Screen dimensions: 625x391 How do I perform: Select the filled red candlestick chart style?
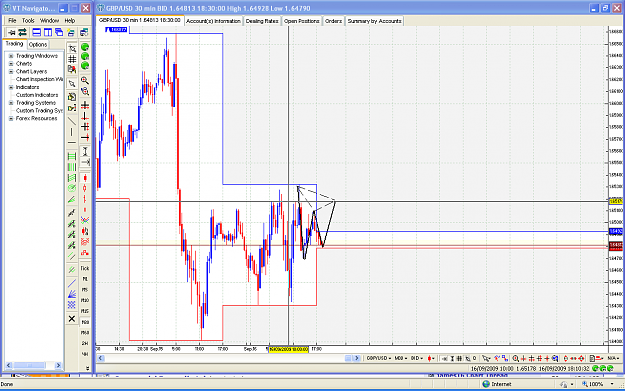(85, 178)
